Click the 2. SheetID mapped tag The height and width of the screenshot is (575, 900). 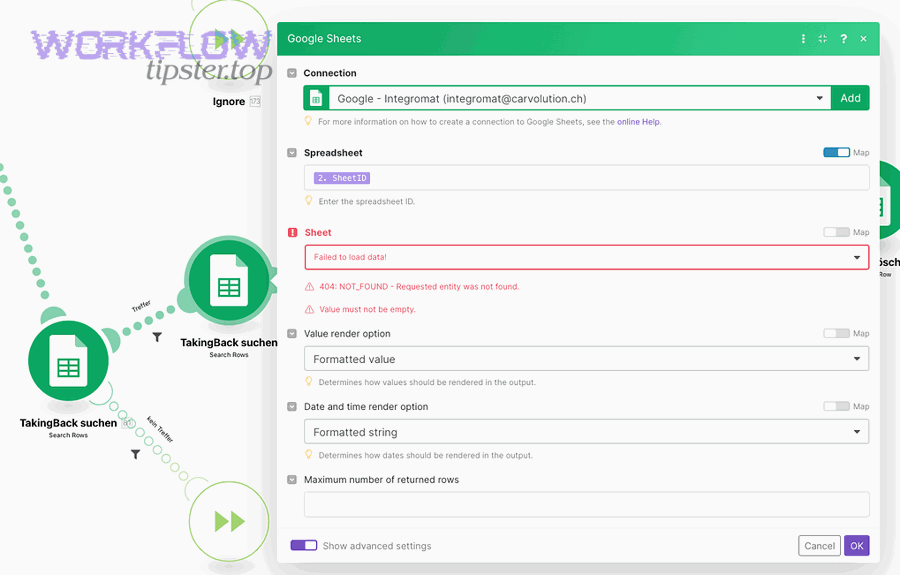(x=342, y=178)
